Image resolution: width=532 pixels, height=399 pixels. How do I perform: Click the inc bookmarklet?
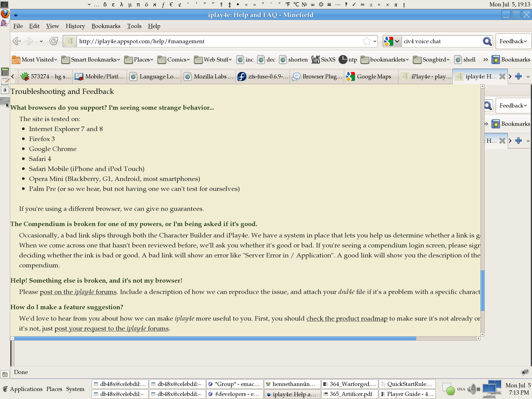245,60
